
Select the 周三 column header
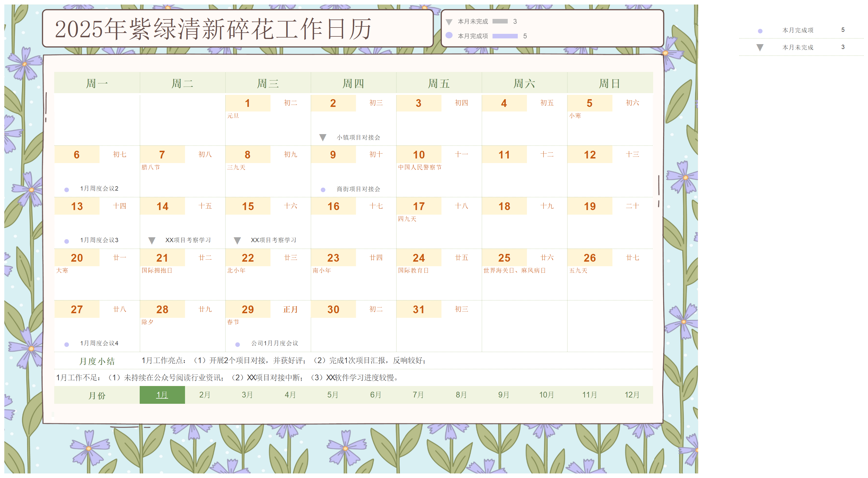point(268,83)
